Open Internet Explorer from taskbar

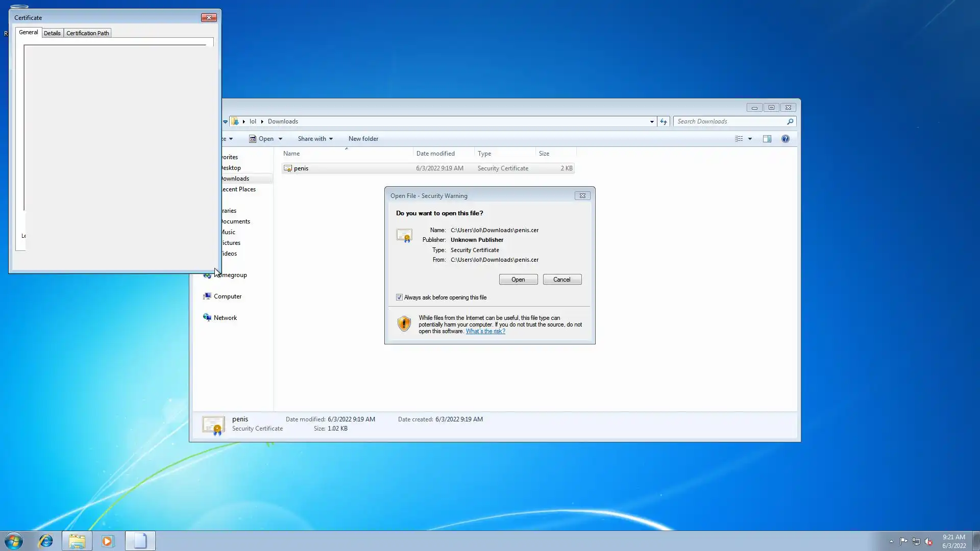click(46, 541)
